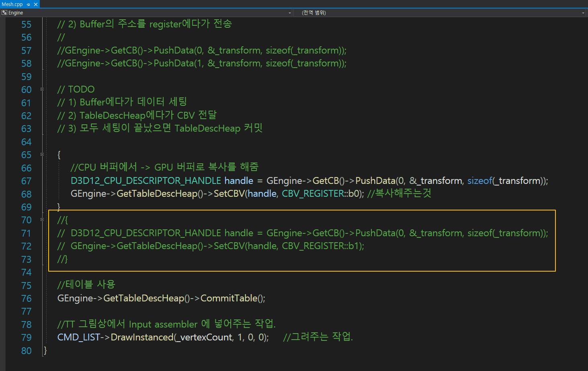Click CBV_REGISTER::b0 on line 68
The image size is (588, 371).
(321, 194)
